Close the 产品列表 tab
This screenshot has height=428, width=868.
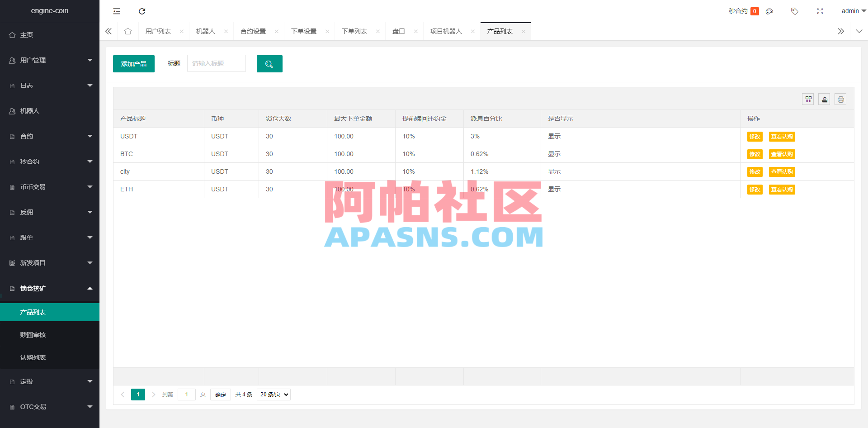coord(524,32)
